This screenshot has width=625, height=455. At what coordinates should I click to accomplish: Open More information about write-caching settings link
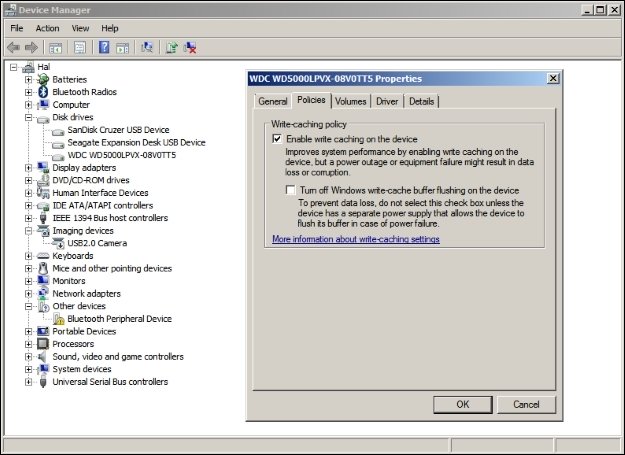356,239
